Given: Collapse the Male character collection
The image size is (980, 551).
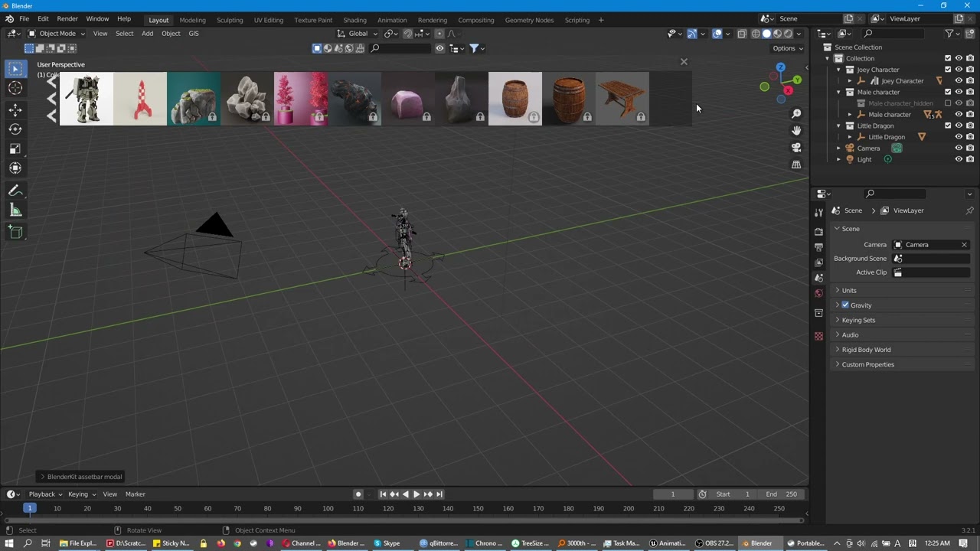Looking at the screenshot, I should click(838, 92).
